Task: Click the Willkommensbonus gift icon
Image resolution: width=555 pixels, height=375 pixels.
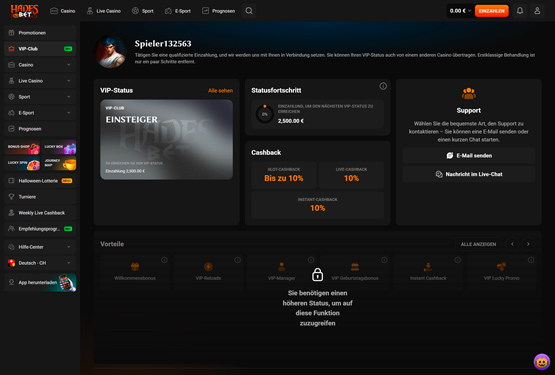Action: click(135, 266)
